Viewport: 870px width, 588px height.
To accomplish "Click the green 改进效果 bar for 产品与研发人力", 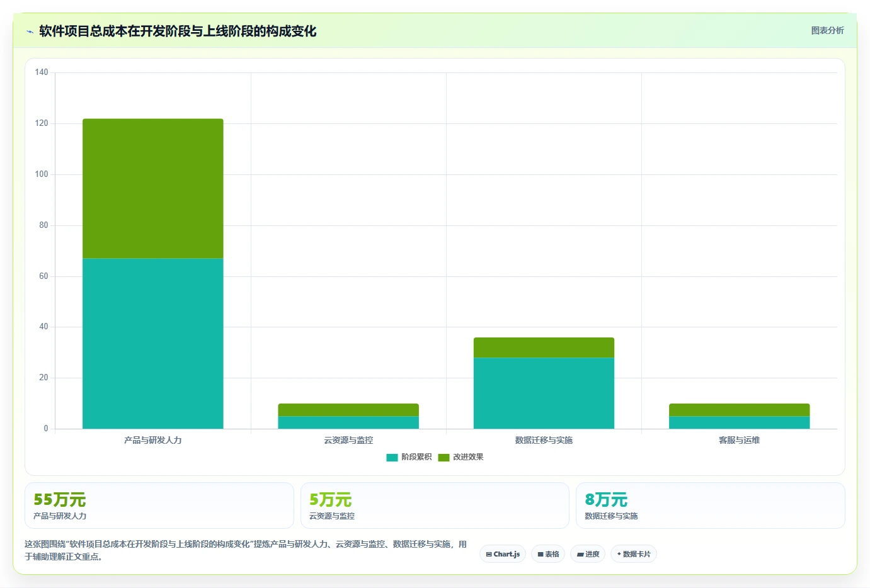I will coord(153,188).
